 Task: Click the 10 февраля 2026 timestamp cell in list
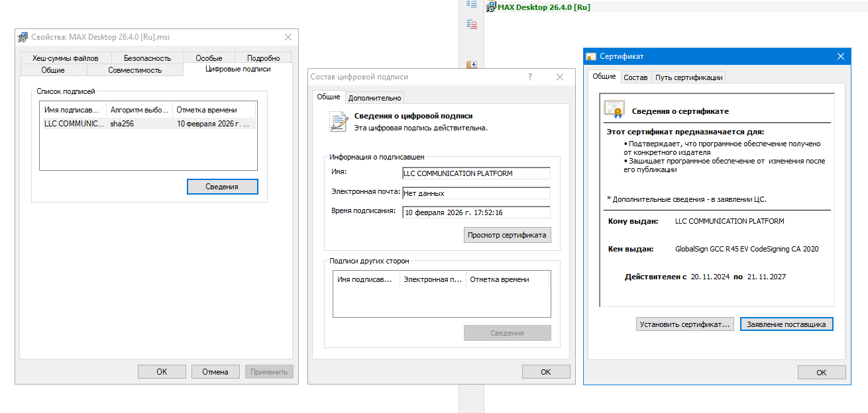(x=213, y=124)
